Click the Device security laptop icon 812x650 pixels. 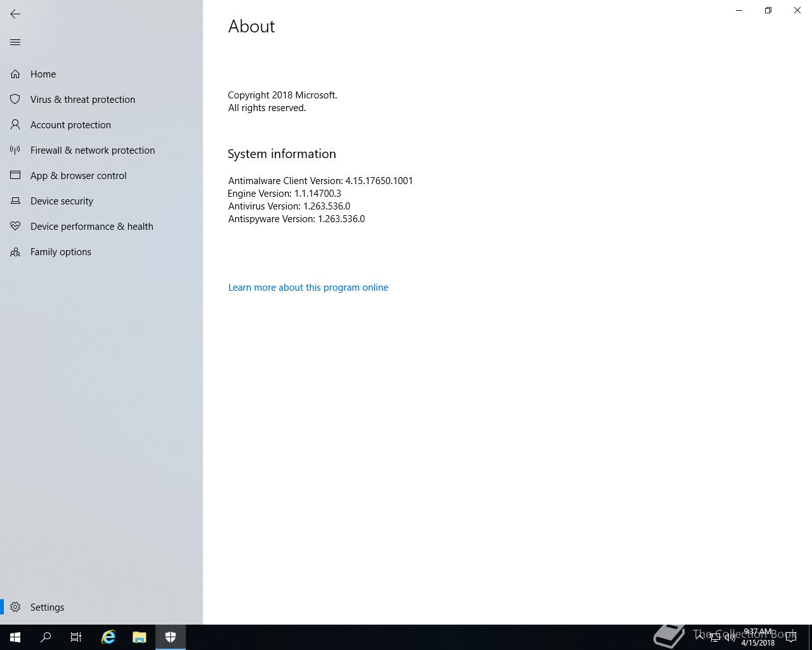click(x=15, y=201)
